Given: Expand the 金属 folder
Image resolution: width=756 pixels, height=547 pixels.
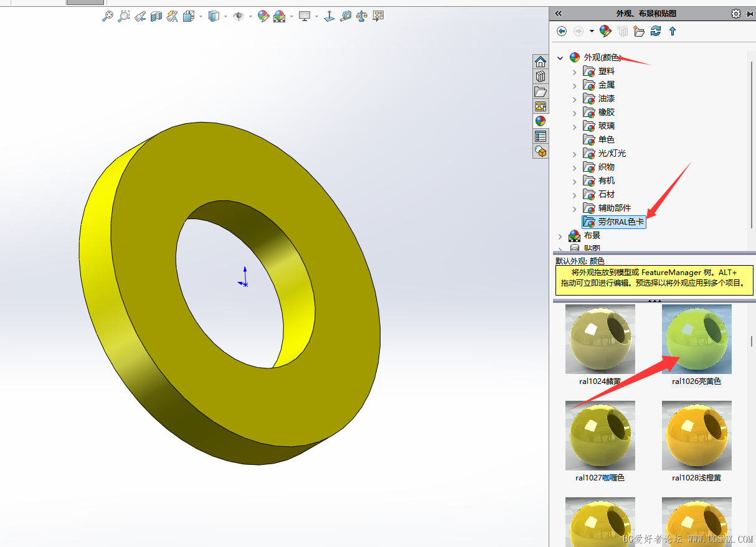Looking at the screenshot, I should coord(575,85).
